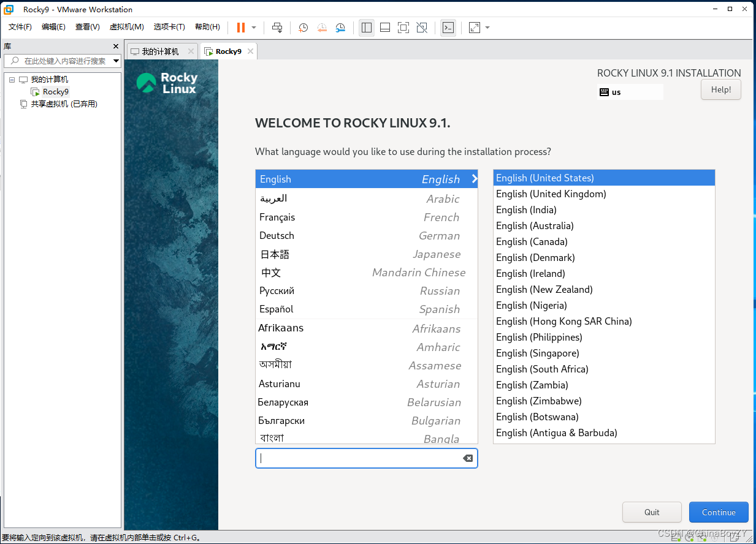Choose English (Hong Kong SAR China) locale
This screenshot has height=544, width=756.
[x=604, y=321]
